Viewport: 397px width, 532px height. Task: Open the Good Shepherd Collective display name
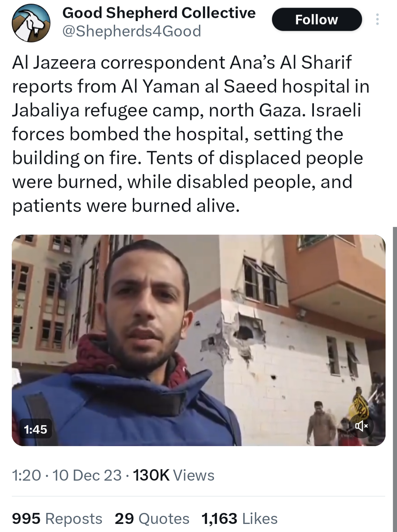click(159, 13)
